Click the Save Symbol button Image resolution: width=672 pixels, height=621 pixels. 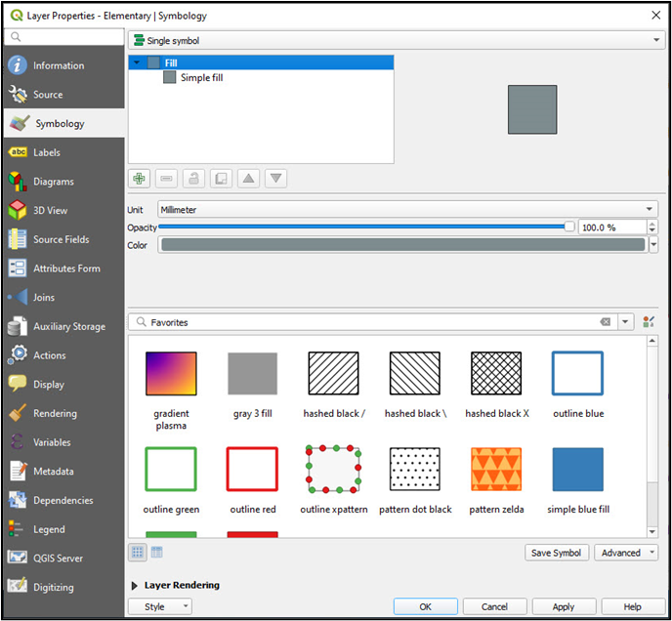pyautogui.click(x=555, y=553)
